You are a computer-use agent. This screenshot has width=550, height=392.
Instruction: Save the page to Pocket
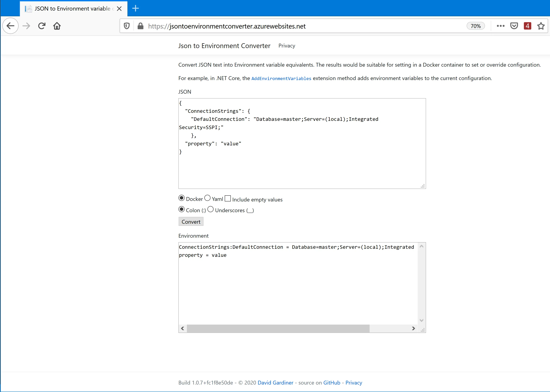[x=514, y=26]
